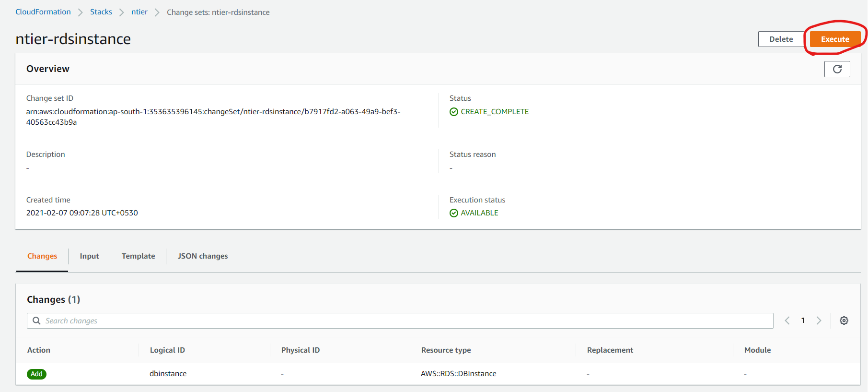This screenshot has height=392, width=868.
Task: Click the Add action badge
Action: click(37, 374)
